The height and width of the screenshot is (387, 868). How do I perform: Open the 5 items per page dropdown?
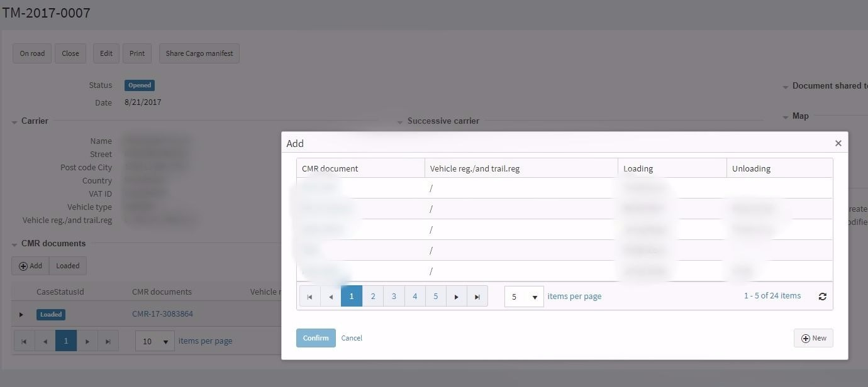coord(524,297)
